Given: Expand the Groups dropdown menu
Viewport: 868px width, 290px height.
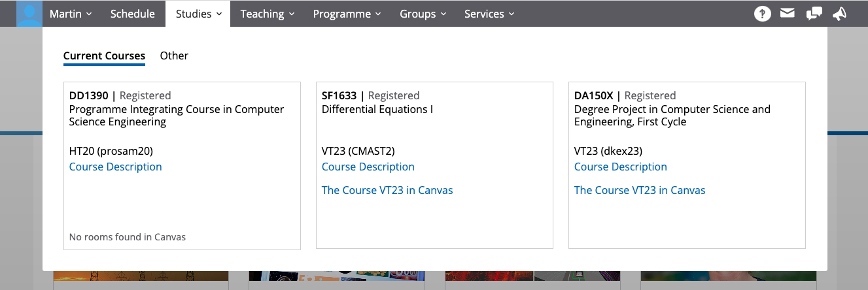Looking at the screenshot, I should (423, 14).
